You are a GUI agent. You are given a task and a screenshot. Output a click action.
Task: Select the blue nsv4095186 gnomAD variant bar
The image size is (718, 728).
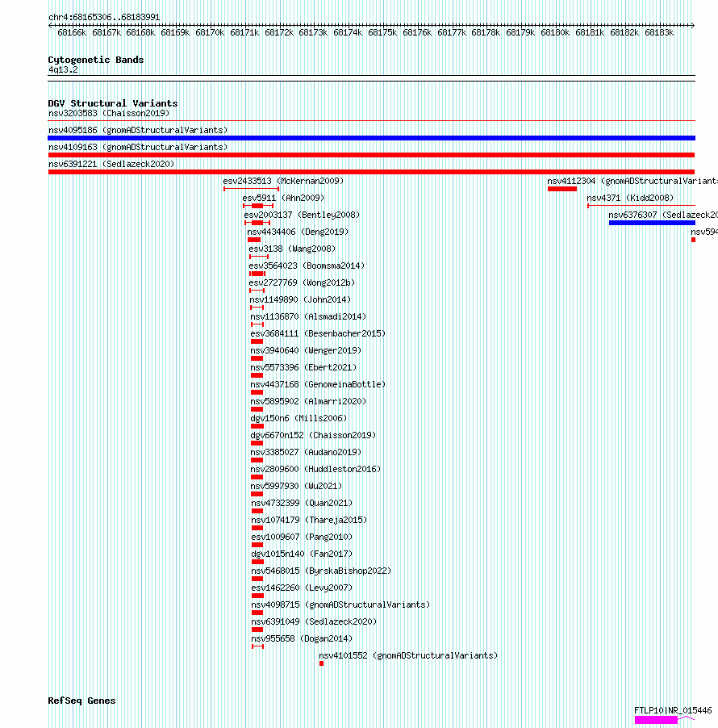pos(371,138)
